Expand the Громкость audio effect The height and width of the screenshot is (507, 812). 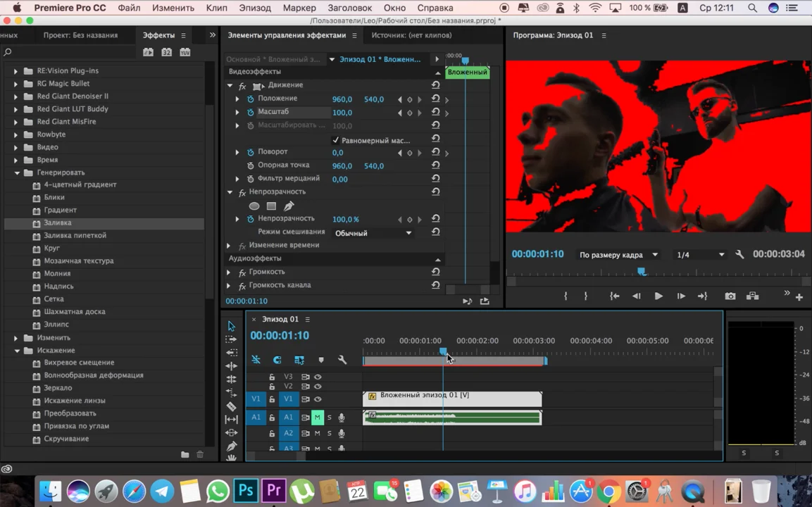pyautogui.click(x=228, y=271)
